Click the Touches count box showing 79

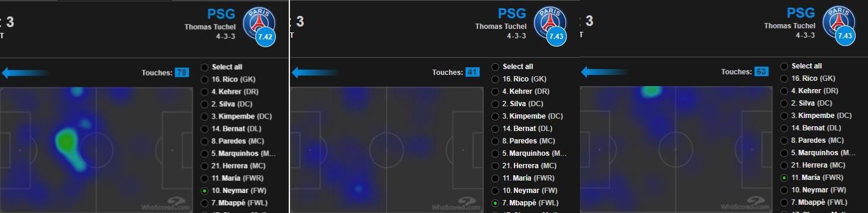click(x=181, y=73)
